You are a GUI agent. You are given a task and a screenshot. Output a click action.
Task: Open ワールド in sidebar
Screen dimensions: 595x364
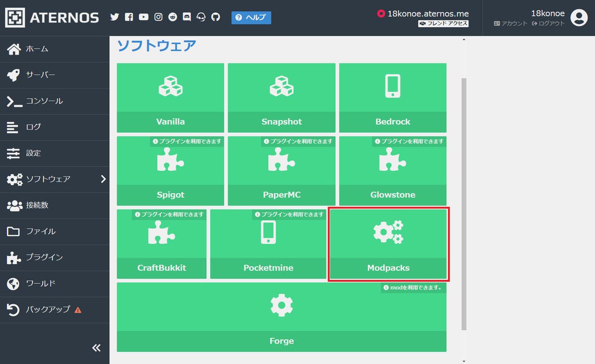tap(55, 284)
